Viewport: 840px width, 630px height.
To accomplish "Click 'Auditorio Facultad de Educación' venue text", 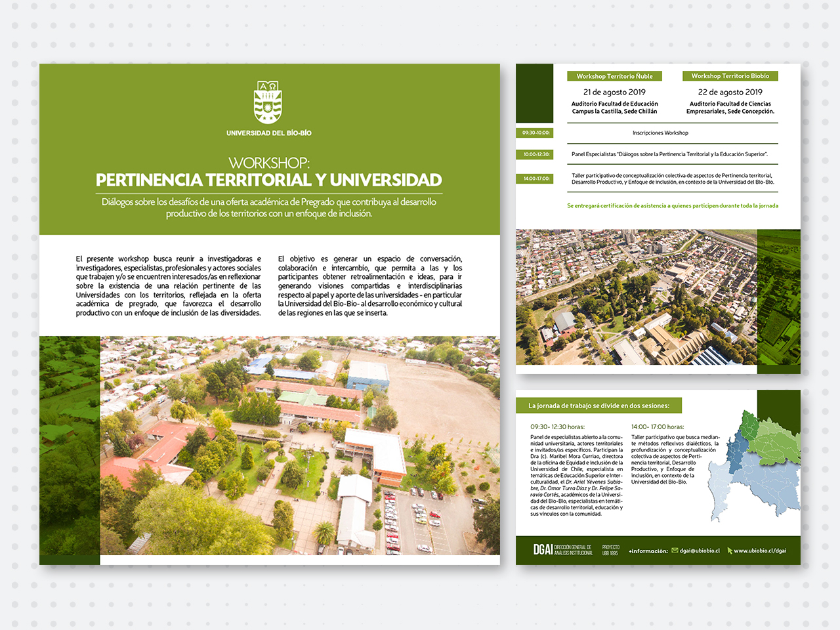I will pos(614,108).
